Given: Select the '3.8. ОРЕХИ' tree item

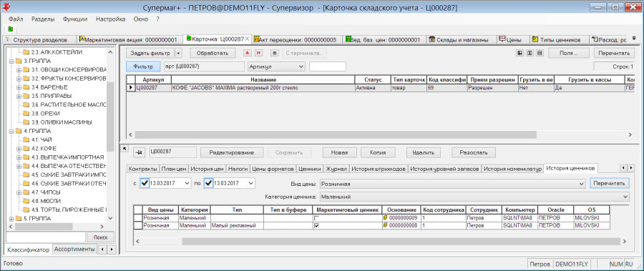Looking at the screenshot, I should pos(46,113).
